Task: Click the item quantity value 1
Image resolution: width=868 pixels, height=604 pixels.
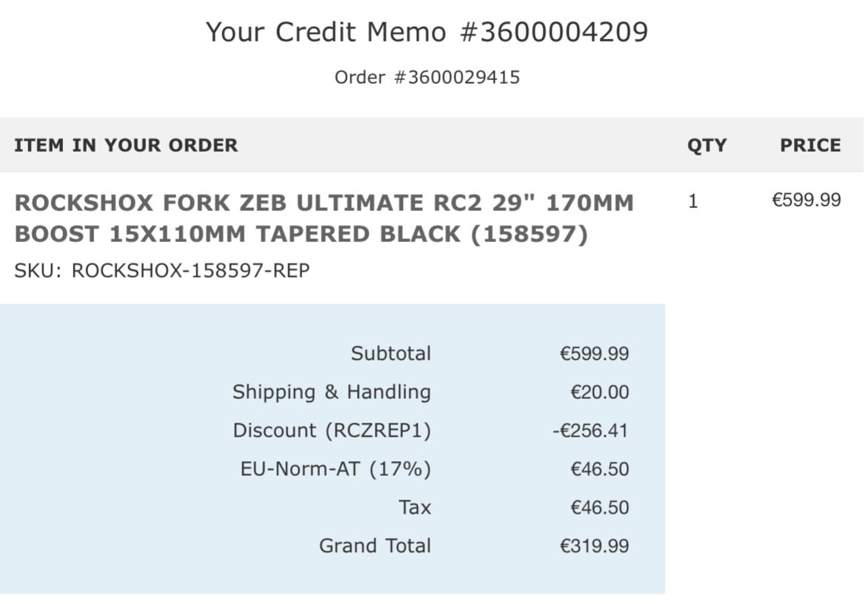Action: pos(693,201)
